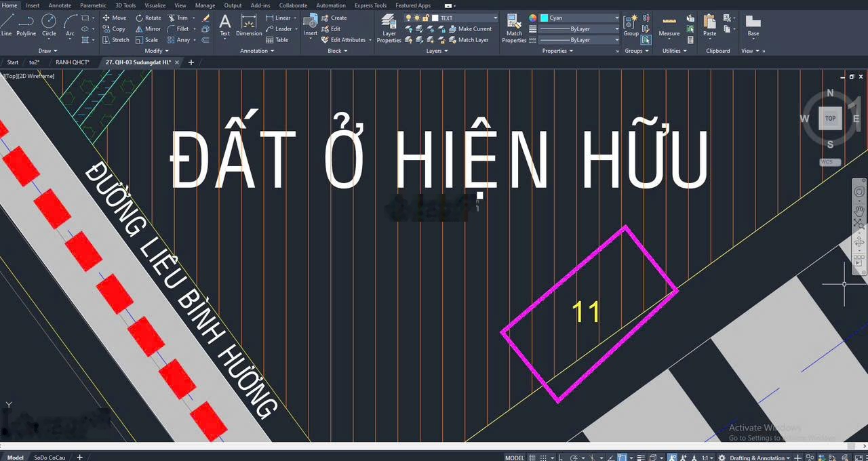Screen dimensions: 868x461
Task: Toggle ortho mode in status bar
Action: click(559, 458)
